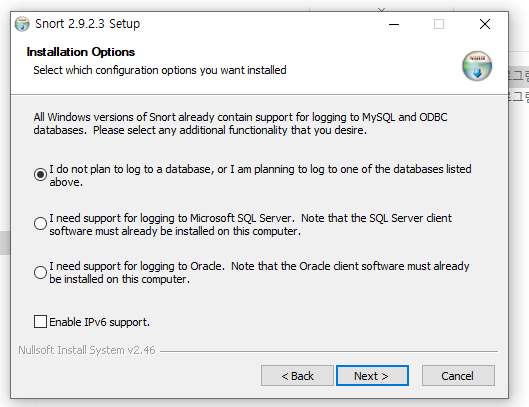
Task: Click the Snort setup logo in header
Action: [477, 66]
